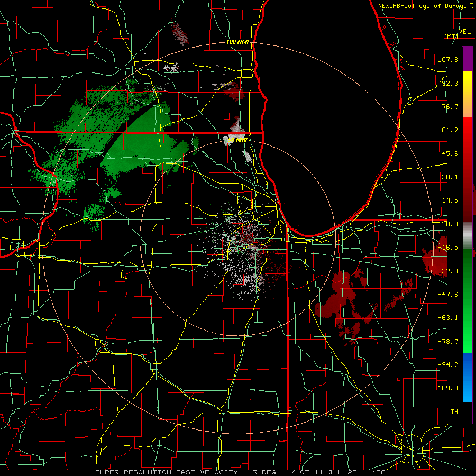Click the Super-Resolution Base Velocity caption
Viewport: 476px width, 476px height.
click(241, 472)
